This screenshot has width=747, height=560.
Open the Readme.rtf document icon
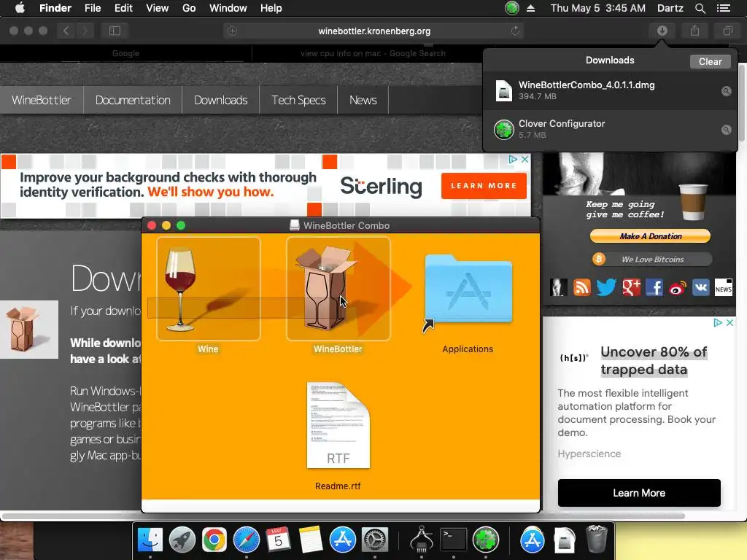[x=338, y=425]
